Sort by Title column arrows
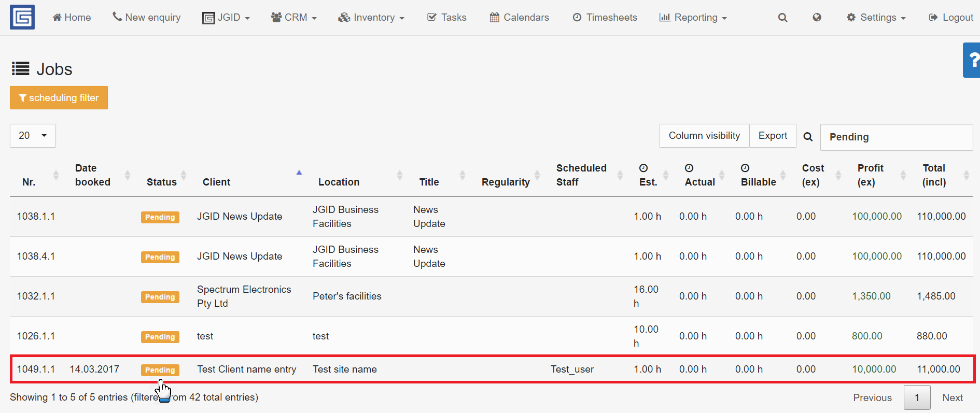The width and height of the screenshot is (980, 413). [x=463, y=175]
